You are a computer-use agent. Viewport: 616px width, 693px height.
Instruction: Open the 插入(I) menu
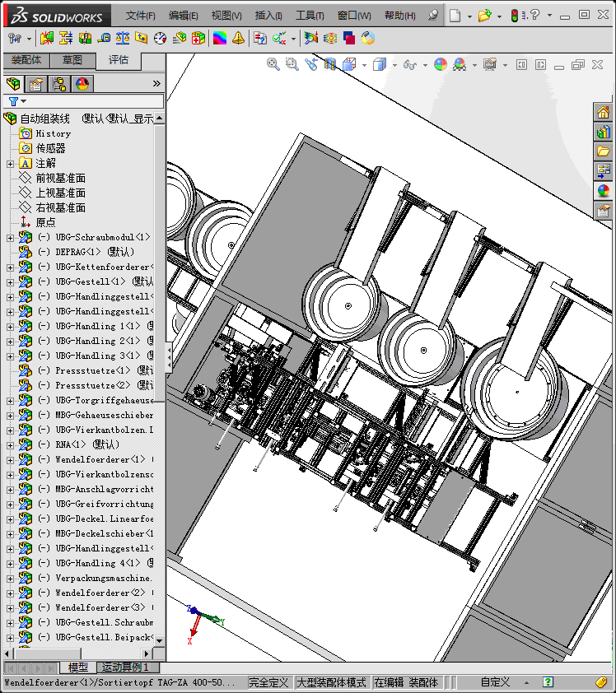[x=268, y=16]
